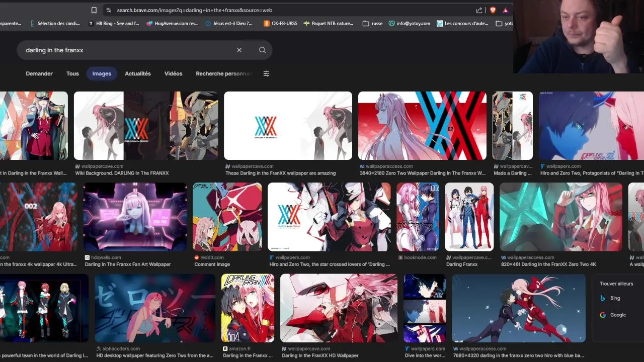
Task: Click the powerful team four characters thumbnail
Action: pyautogui.click(x=44, y=308)
